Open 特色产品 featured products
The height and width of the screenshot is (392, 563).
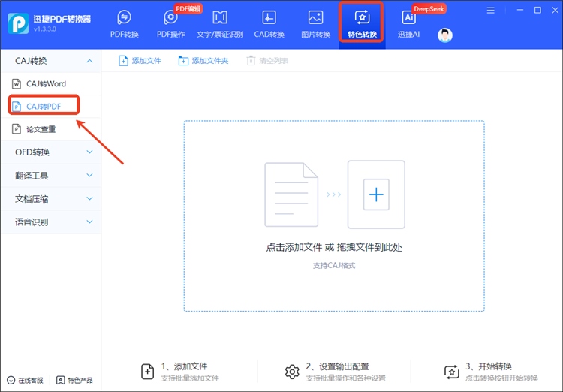74,380
